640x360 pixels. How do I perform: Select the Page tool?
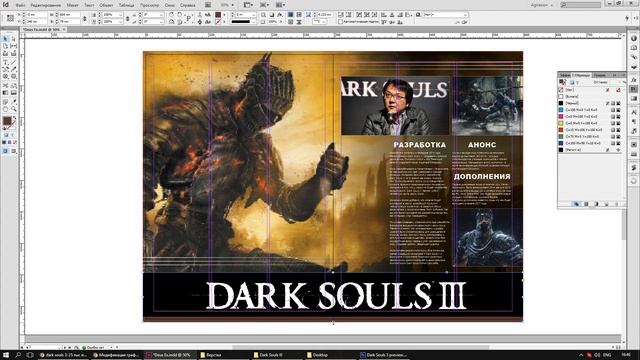[x=5, y=46]
